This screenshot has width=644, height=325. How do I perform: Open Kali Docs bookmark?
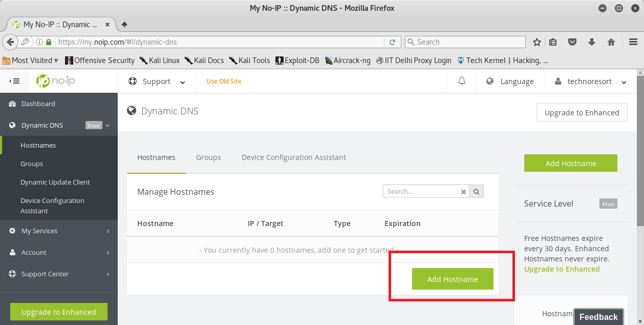pos(204,60)
